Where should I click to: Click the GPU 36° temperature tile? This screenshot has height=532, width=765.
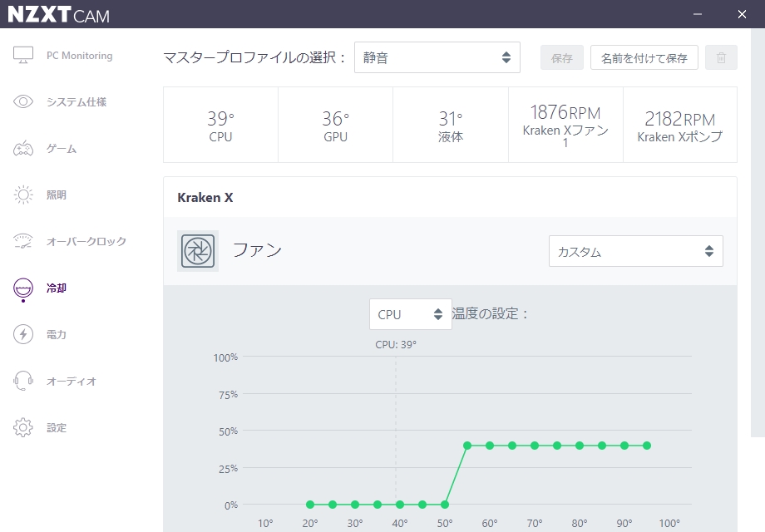click(x=336, y=125)
